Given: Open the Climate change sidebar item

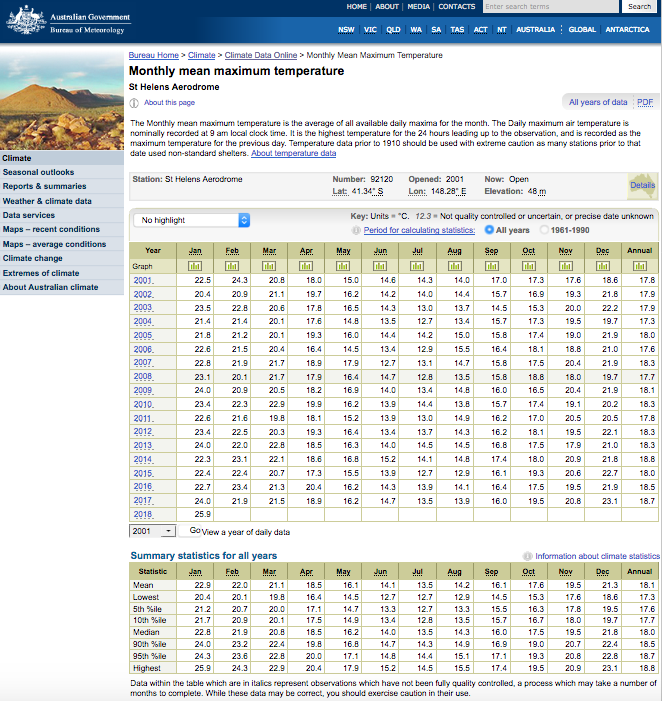Looking at the screenshot, I should click(x=32, y=258).
